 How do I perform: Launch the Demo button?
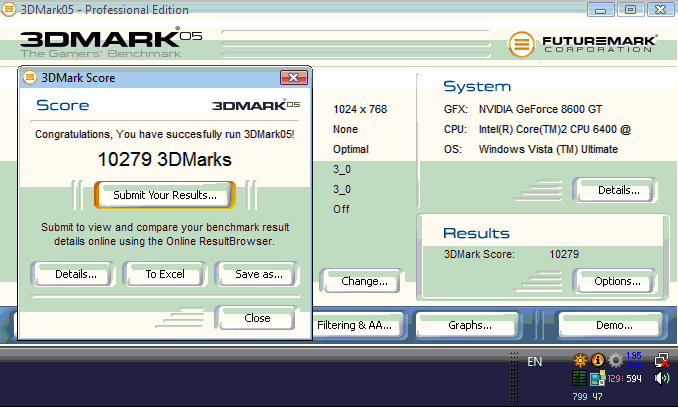click(612, 325)
